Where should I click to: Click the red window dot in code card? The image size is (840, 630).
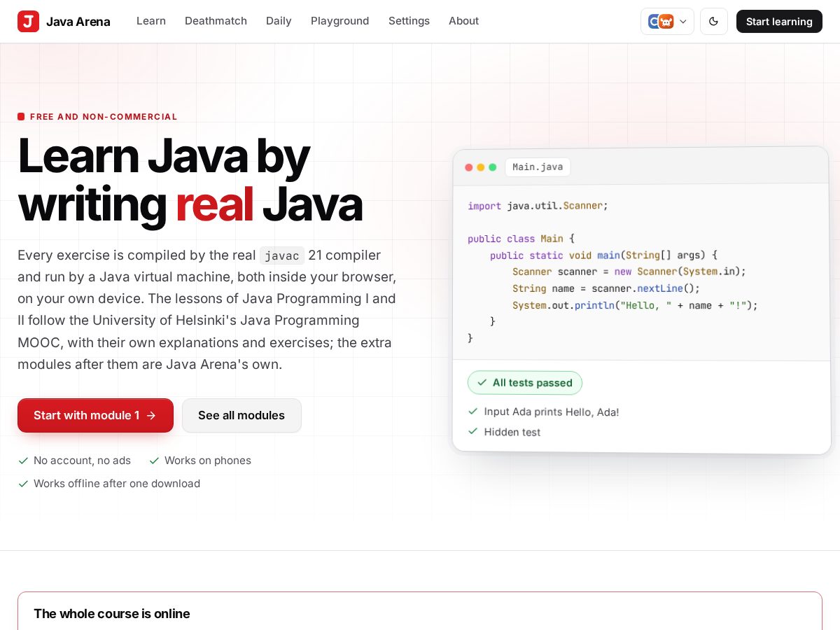click(x=469, y=167)
